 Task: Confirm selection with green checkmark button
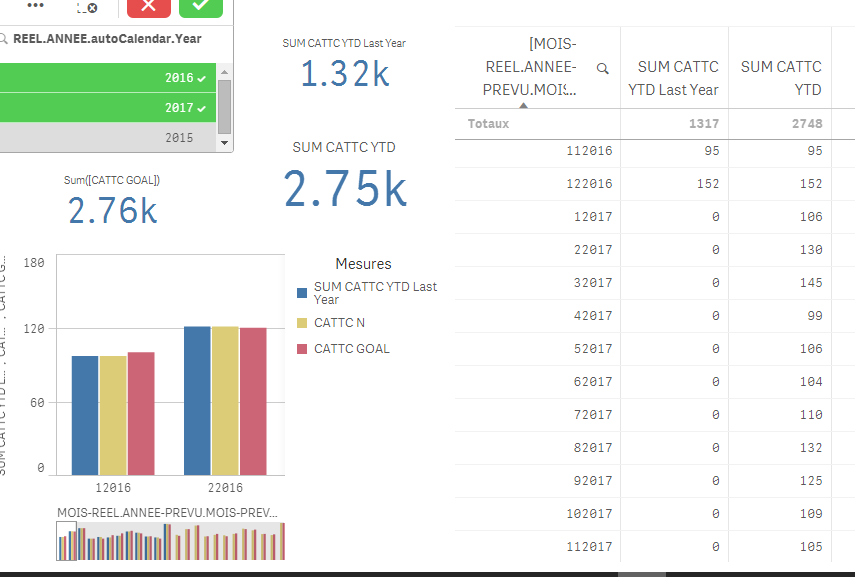coord(201,7)
